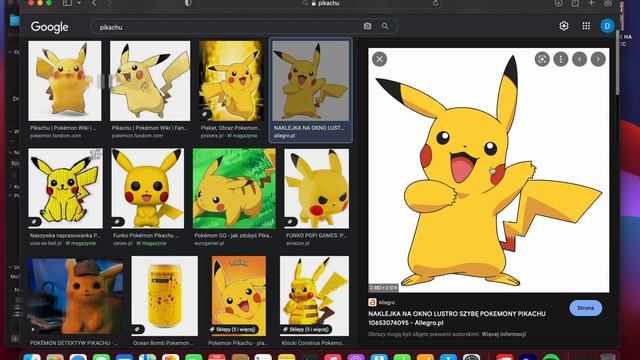Click the Więcej informacji link
This screenshot has height=360, width=640.
click(x=504, y=334)
